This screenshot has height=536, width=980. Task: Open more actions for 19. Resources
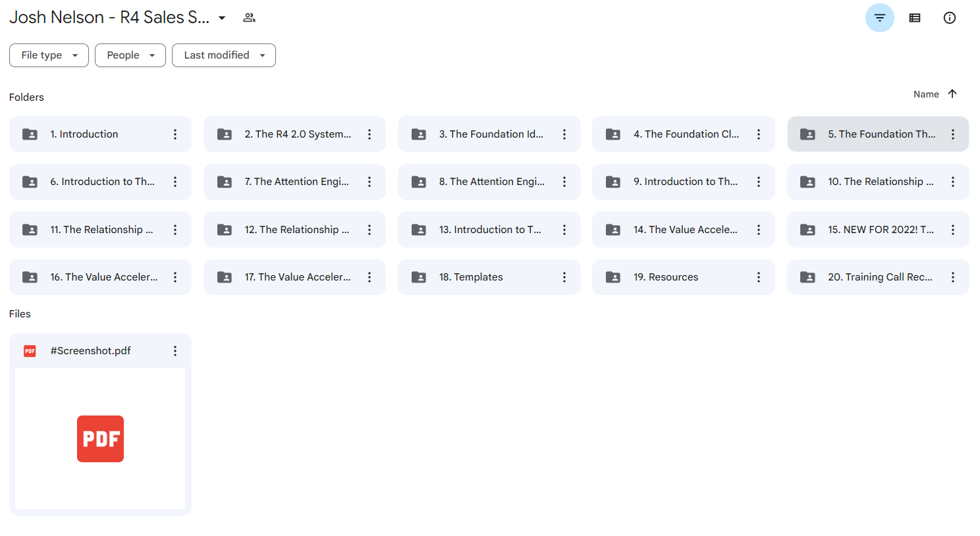point(759,277)
